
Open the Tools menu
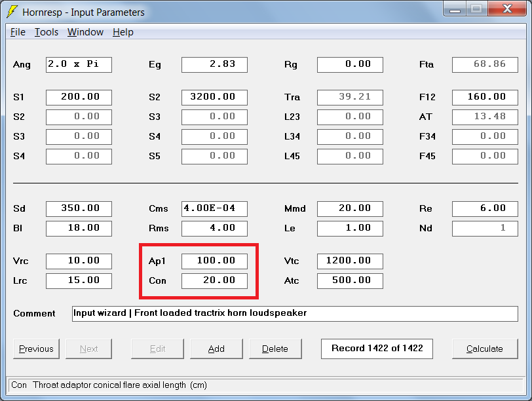point(47,32)
